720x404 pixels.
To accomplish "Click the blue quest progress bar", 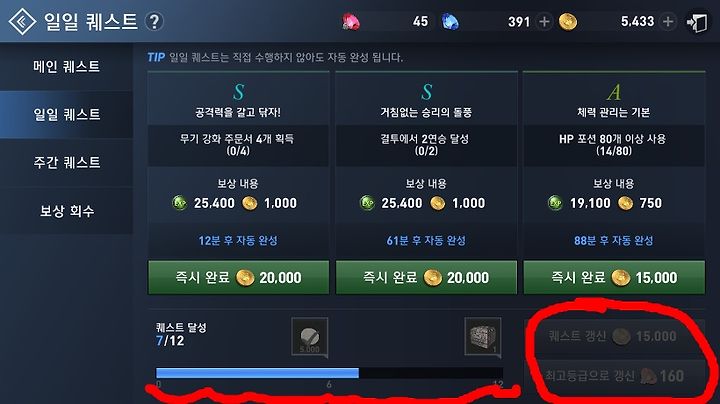I will pyautogui.click(x=329, y=373).
